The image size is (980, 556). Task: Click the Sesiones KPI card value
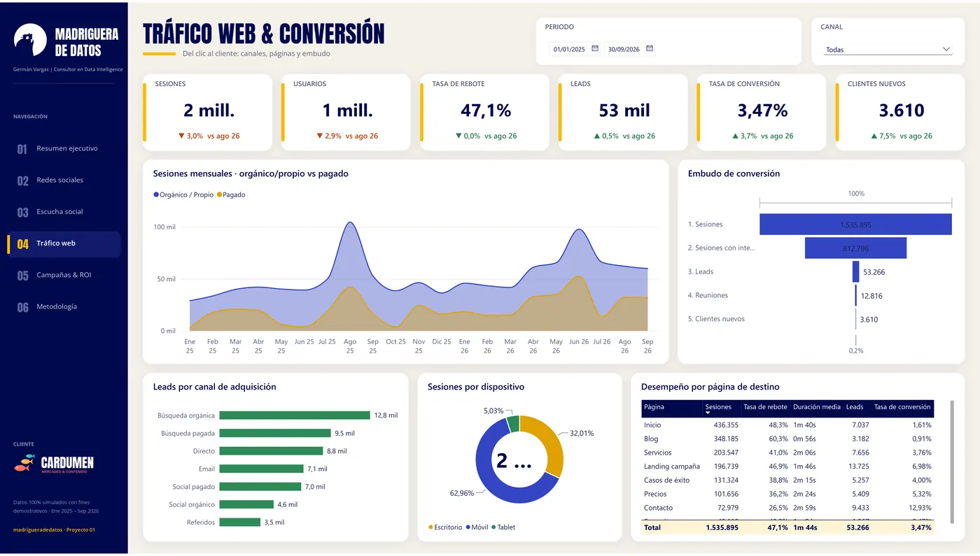tap(209, 111)
